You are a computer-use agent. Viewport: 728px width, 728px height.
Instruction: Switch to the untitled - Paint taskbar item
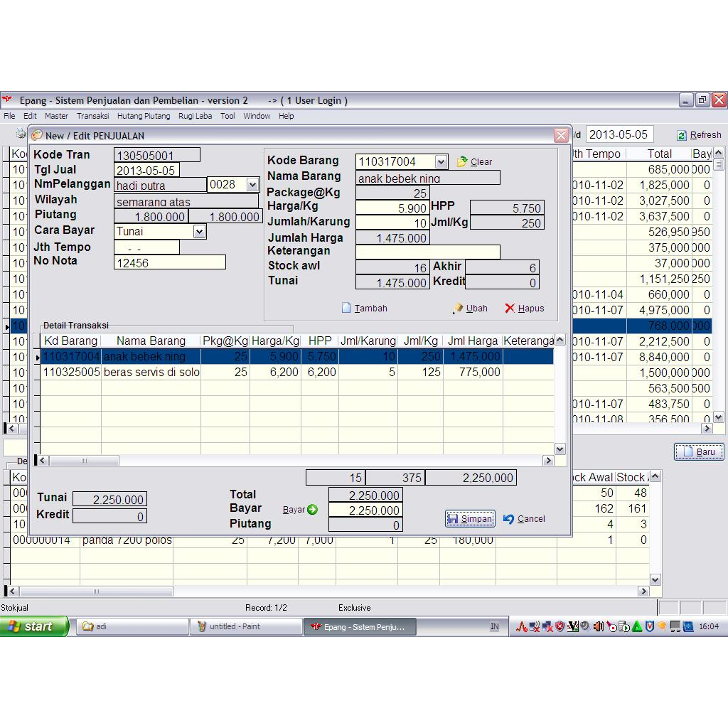click(245, 626)
